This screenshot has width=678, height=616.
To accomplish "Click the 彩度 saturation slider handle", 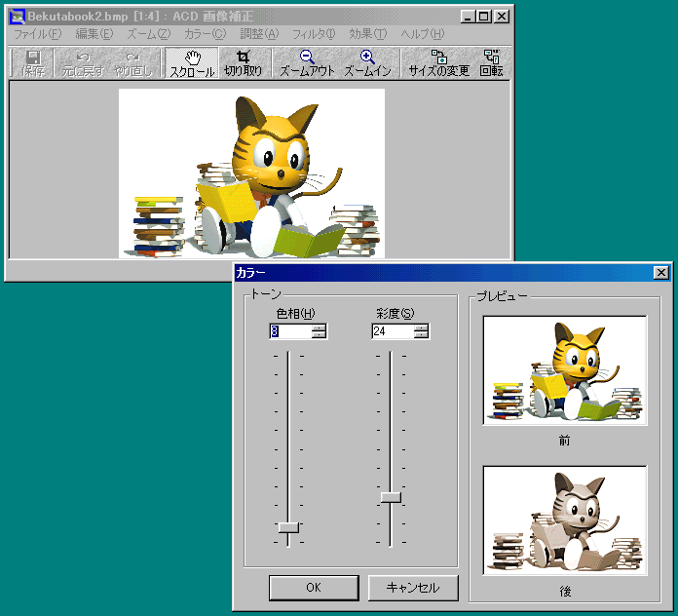I will [x=391, y=497].
